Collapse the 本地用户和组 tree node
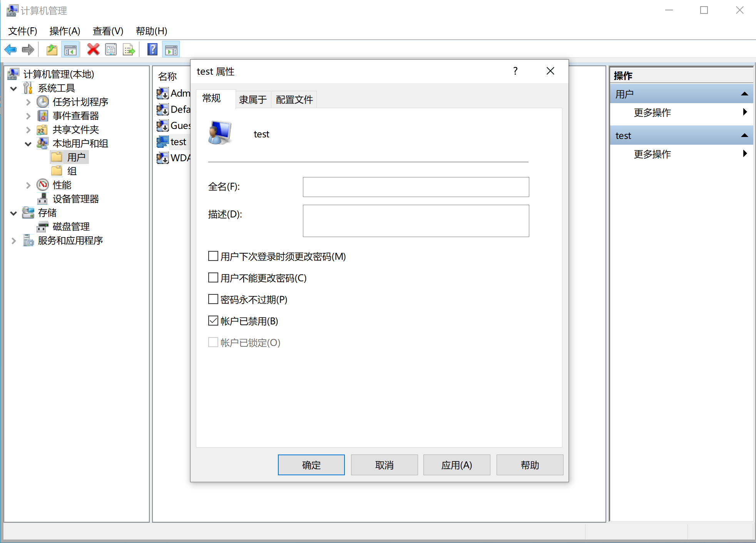The height and width of the screenshot is (543, 756). pos(28,144)
